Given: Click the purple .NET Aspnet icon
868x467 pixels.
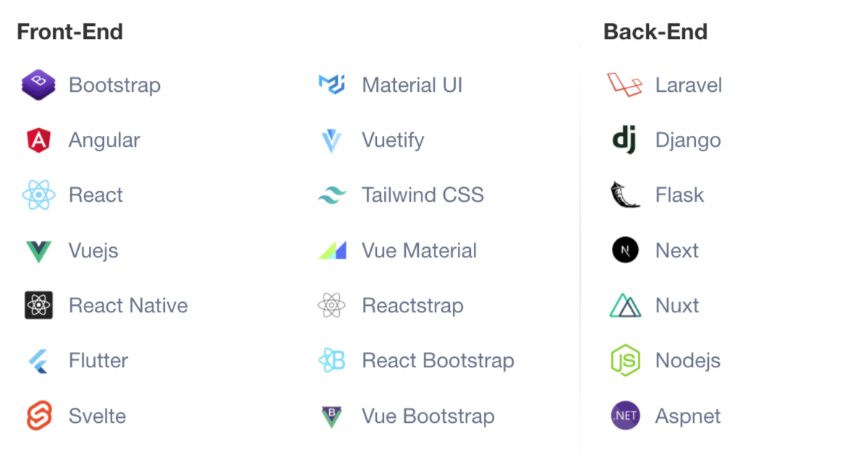Looking at the screenshot, I should point(625,416).
